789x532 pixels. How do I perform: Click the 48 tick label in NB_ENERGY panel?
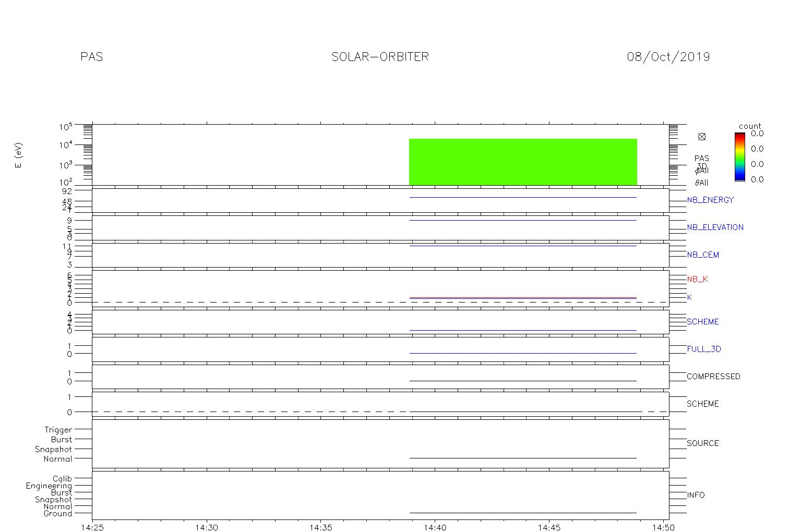tap(66, 201)
